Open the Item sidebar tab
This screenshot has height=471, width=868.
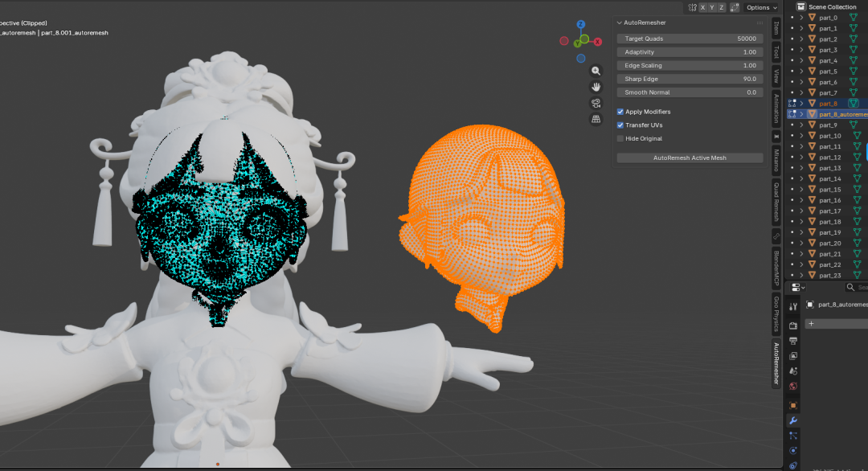[x=776, y=28]
